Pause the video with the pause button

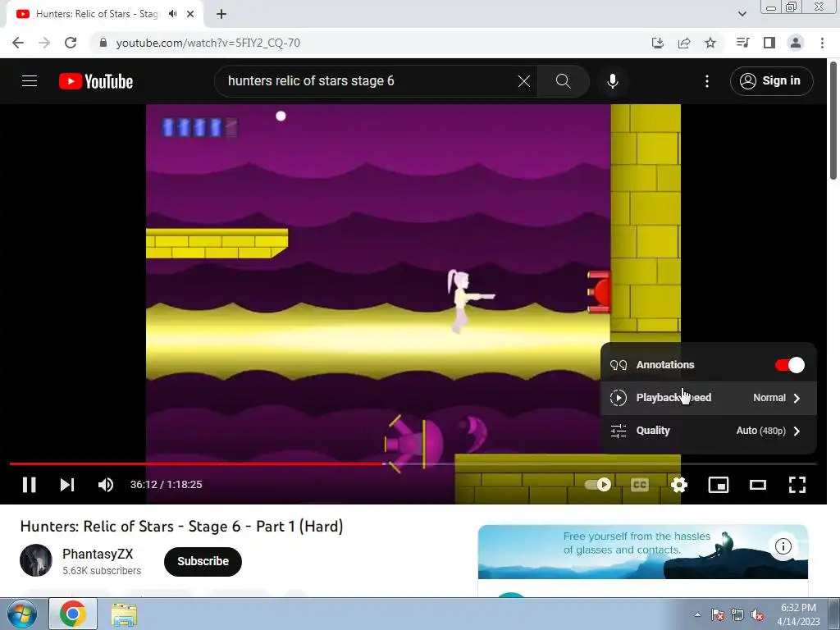[29, 484]
